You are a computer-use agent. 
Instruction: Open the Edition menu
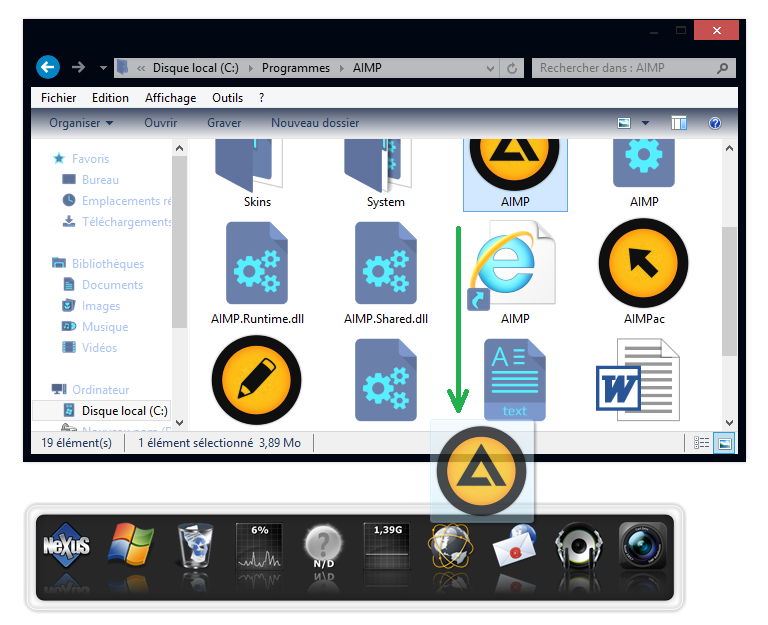110,97
